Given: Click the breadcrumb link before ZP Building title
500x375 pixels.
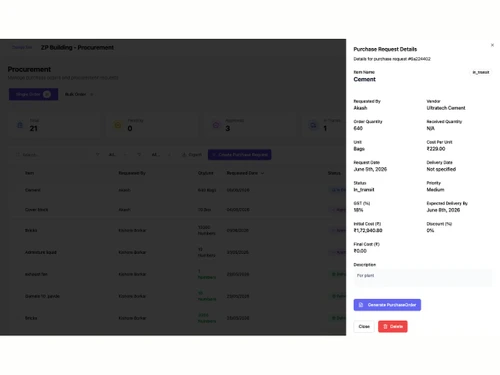Looking at the screenshot, I should pyautogui.click(x=22, y=47).
